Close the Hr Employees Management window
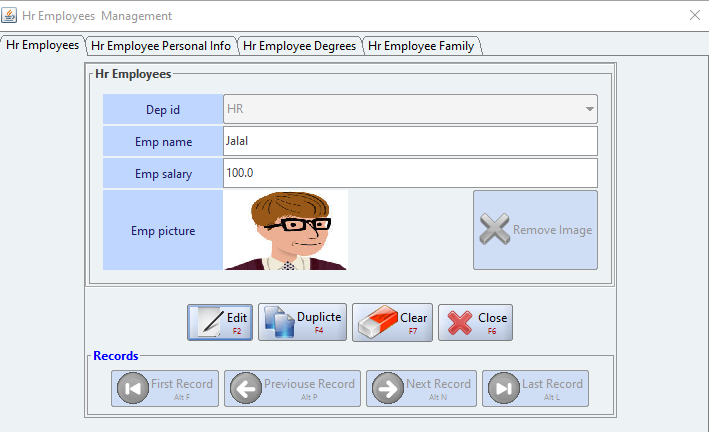The width and height of the screenshot is (709, 432). (x=694, y=15)
